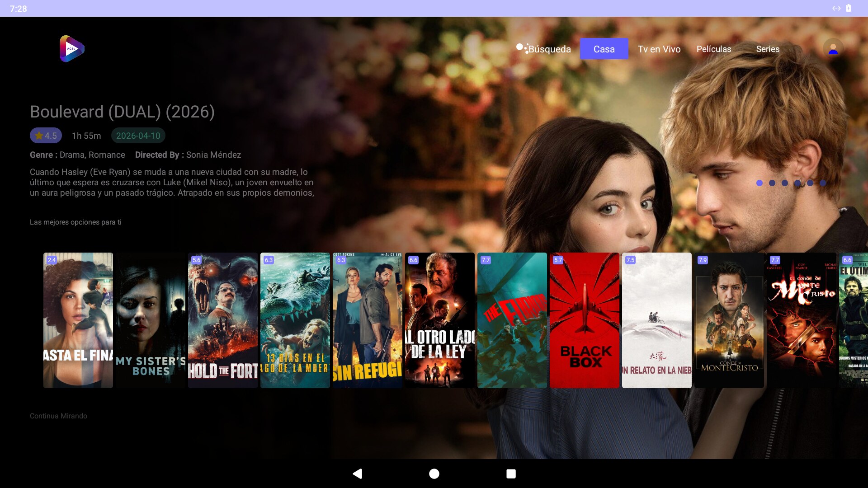868x488 pixels.
Task: Open the partially visible 6.6 rated poster
Action: (x=854, y=320)
